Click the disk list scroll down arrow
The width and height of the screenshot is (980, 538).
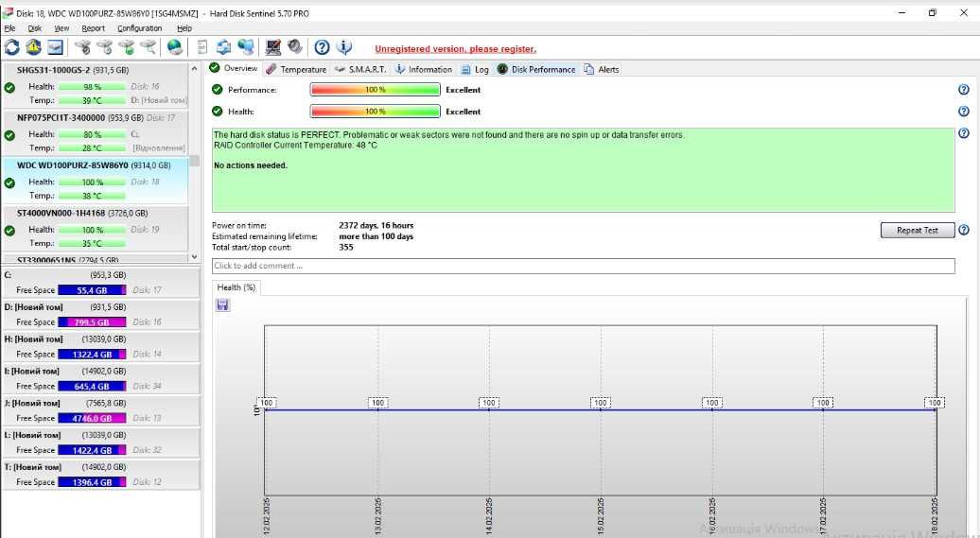194,257
